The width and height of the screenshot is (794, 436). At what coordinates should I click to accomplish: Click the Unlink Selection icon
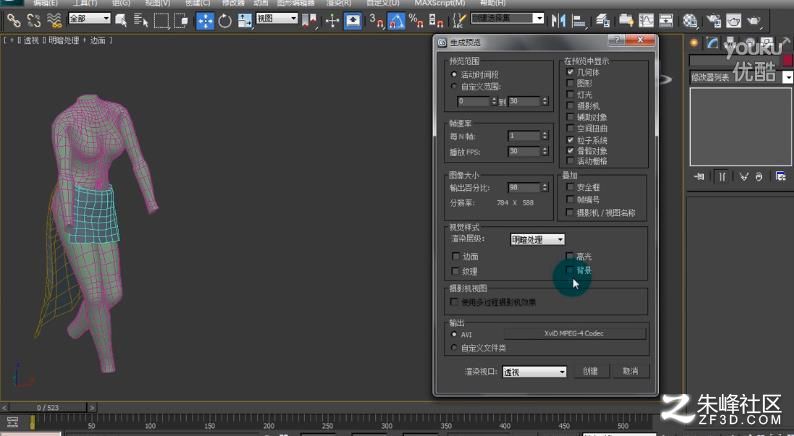[33, 21]
